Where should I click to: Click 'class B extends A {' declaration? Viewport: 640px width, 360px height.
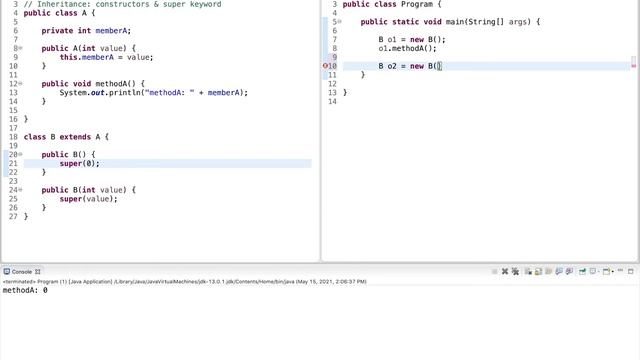coord(66,137)
